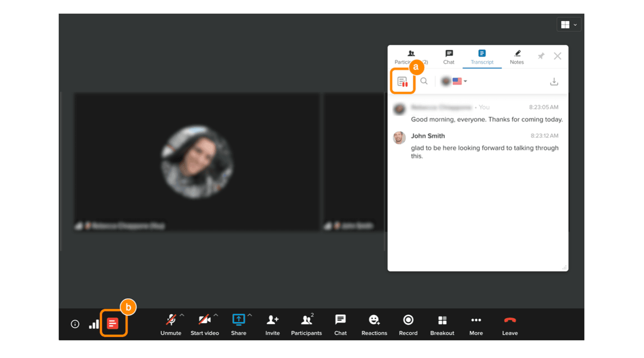Viewport: 644px width, 358px height.
Task: Search within the transcript
Action: point(424,81)
